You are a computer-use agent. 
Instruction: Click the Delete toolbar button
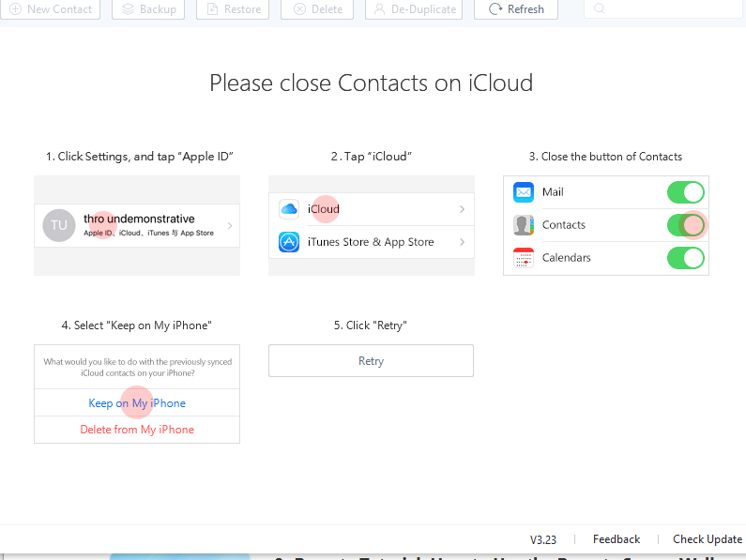click(x=317, y=9)
